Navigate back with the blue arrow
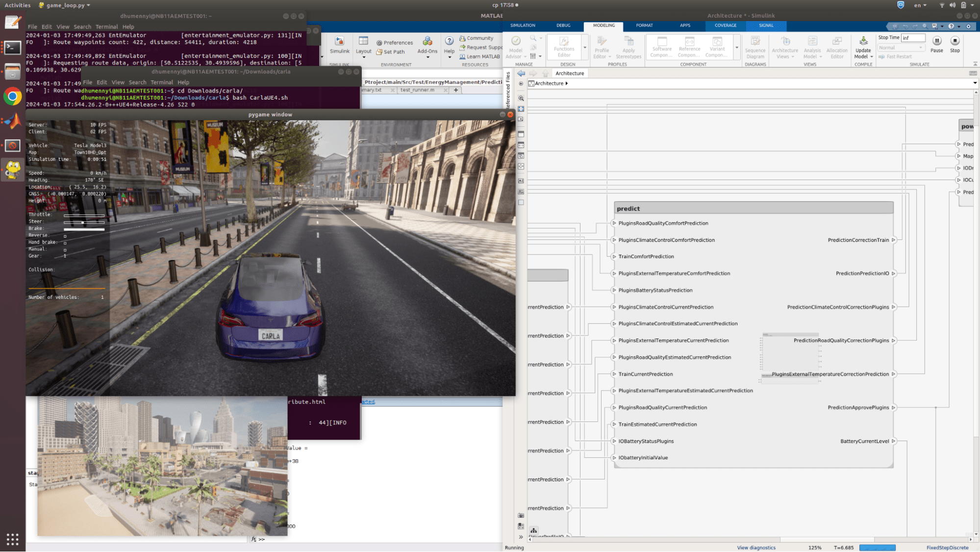Screen dimensions: 980x552 tap(521, 73)
